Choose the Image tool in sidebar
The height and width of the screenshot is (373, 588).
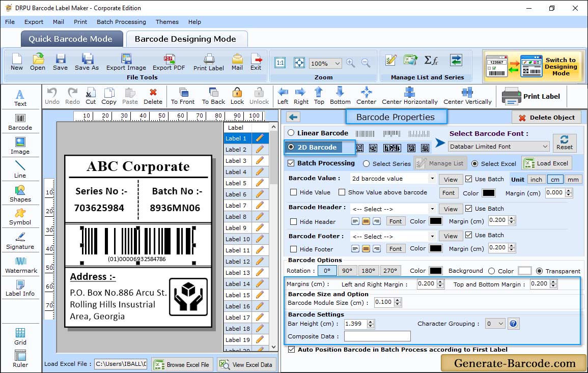point(20,146)
